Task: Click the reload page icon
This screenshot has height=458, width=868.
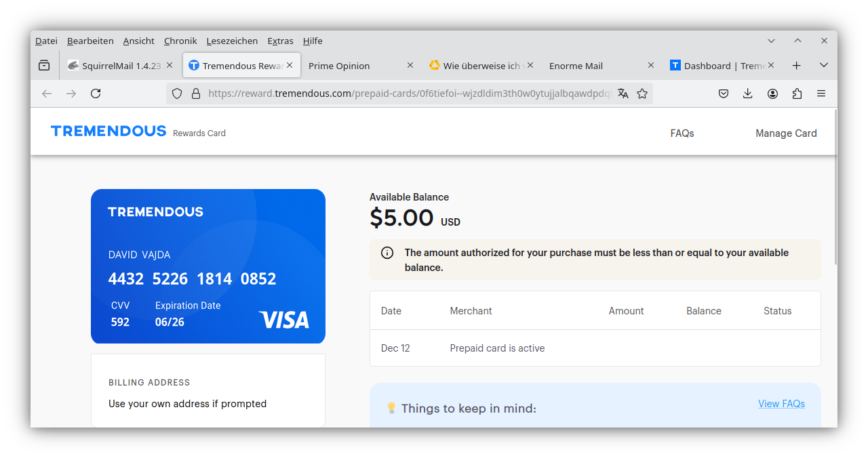Action: (96, 93)
